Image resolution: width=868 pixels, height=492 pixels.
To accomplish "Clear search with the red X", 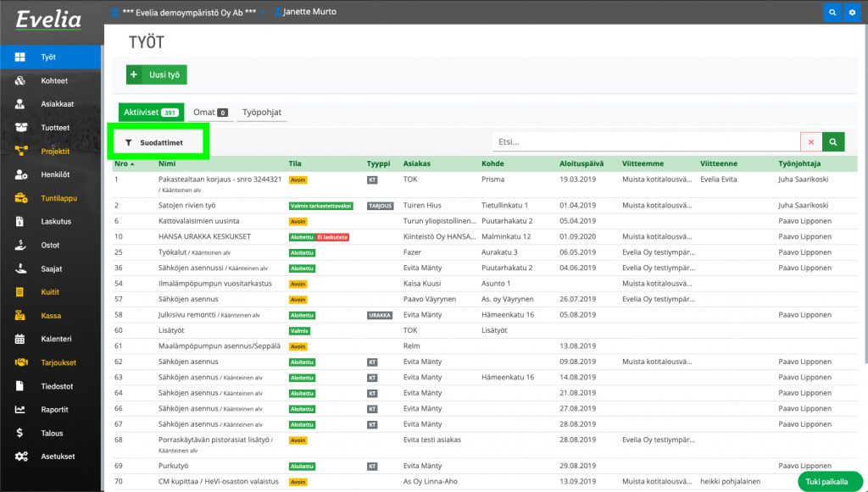I will click(811, 142).
